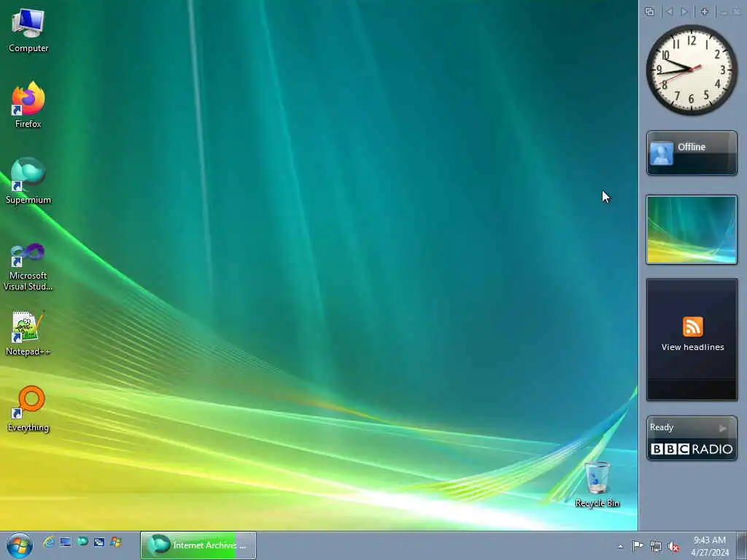Play BBC Radio gadget stream
Screen dimensions: 747x560
(723, 428)
